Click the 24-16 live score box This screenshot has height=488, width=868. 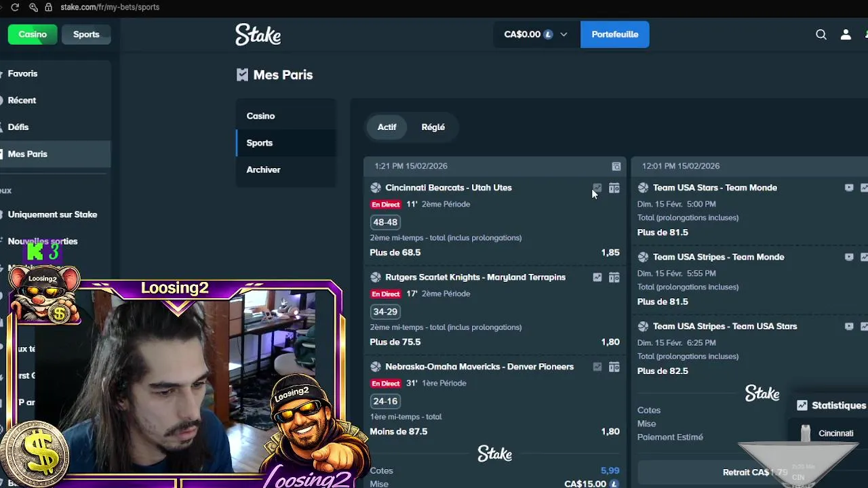[x=385, y=401]
